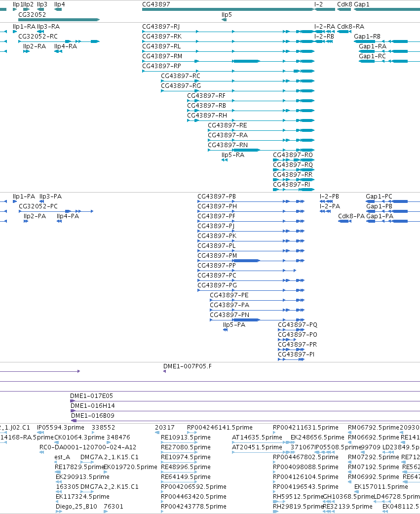Click the CG43897-RN transcript label
Image resolution: width=420 pixels, height=514 pixels.
pos(228,145)
